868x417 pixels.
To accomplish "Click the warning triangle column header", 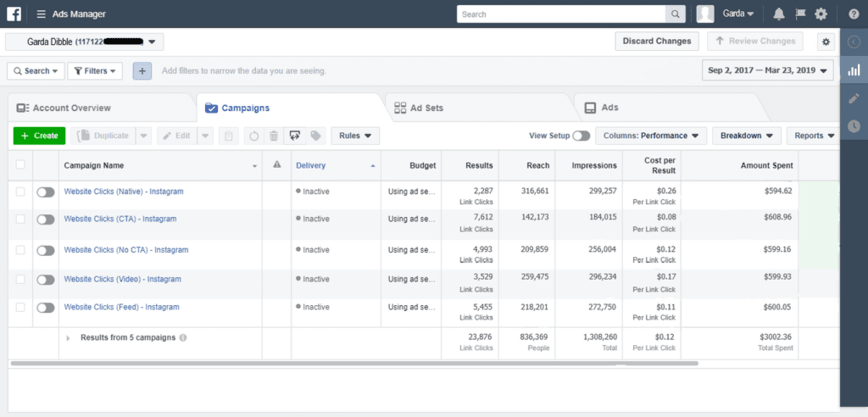I will point(277,165).
